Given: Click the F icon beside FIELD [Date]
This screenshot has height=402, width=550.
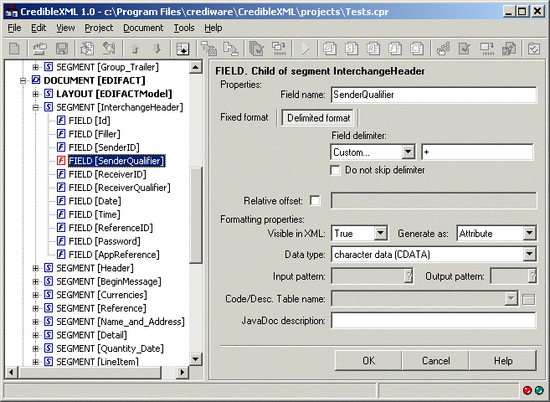Looking at the screenshot, I should point(61,201).
